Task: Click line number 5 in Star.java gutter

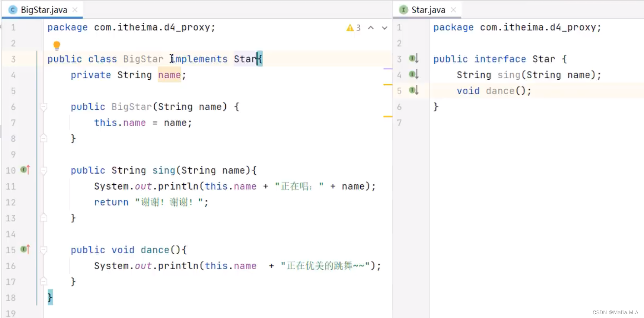Action: click(399, 91)
